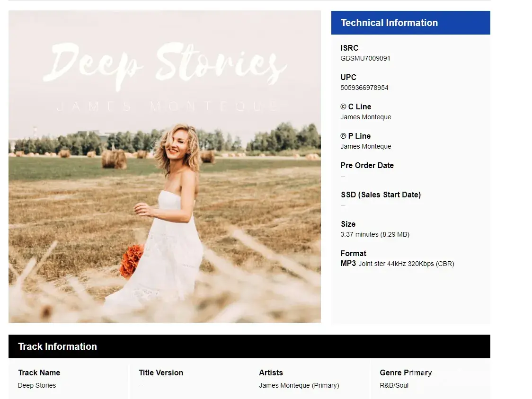Click the Track Information section header
Screen dimensions: 532x399
click(57, 346)
